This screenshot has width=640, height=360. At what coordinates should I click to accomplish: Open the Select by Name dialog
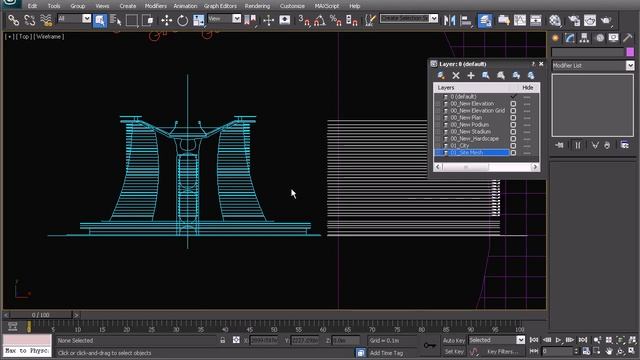click(x=116, y=20)
